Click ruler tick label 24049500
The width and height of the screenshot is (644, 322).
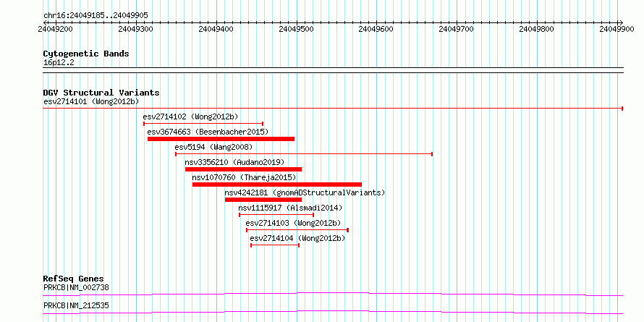[x=296, y=29]
